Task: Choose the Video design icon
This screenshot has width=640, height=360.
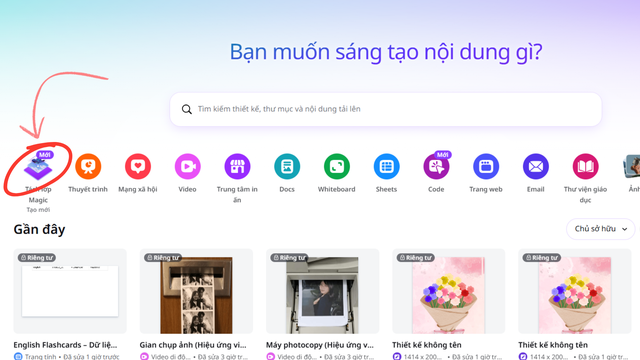Action: [x=187, y=167]
